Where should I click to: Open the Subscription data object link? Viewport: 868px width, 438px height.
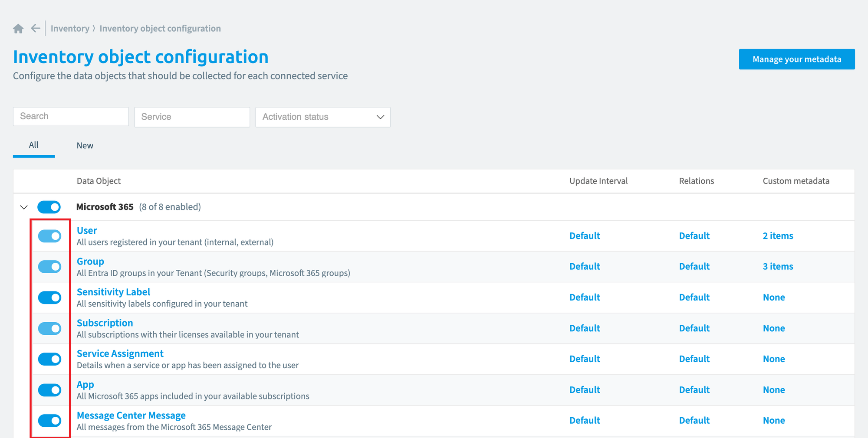point(105,323)
